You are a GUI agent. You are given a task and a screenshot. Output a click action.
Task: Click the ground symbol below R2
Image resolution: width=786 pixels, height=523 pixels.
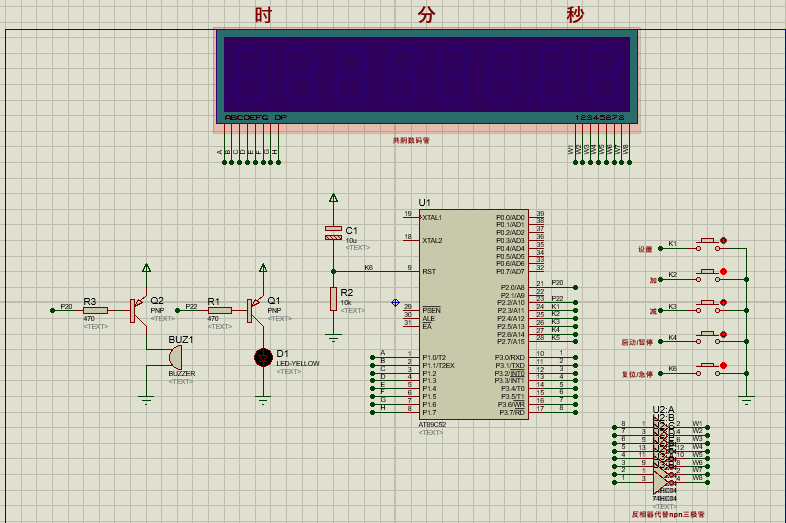[x=333, y=337]
